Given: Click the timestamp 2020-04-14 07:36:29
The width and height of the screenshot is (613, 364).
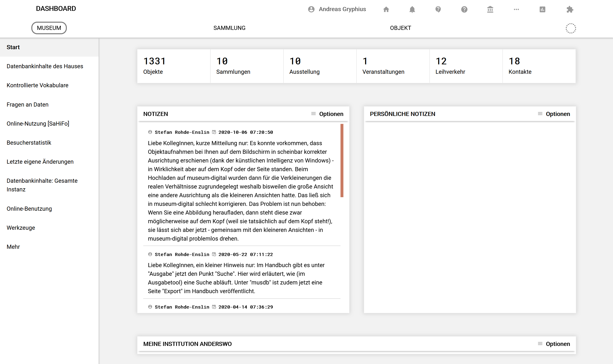Looking at the screenshot, I should (x=245, y=307).
